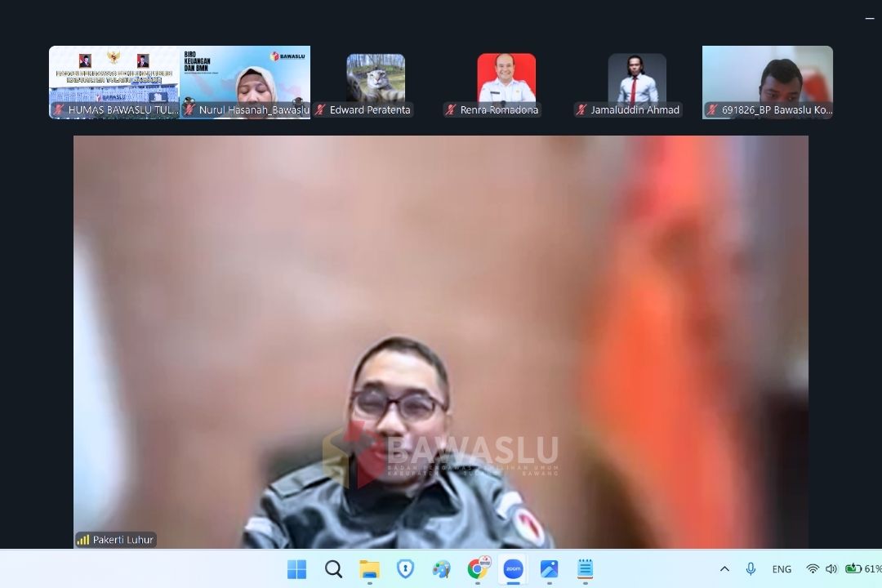Image resolution: width=882 pixels, height=588 pixels.
Task: Select 691826_BP Bawaslu participant video thumbnail
Action: pyautogui.click(x=767, y=82)
